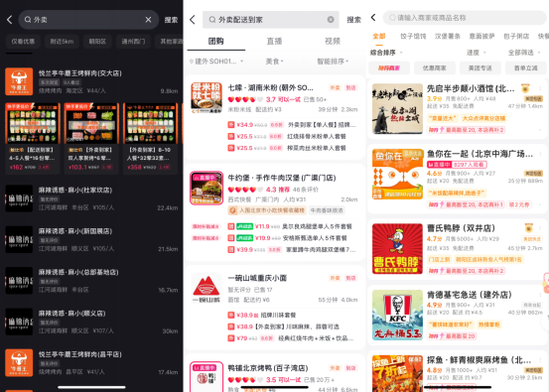The height and width of the screenshot is (392, 549).
Task: Toggle the 仅看优惠 filter chip
Action: pos(23,42)
